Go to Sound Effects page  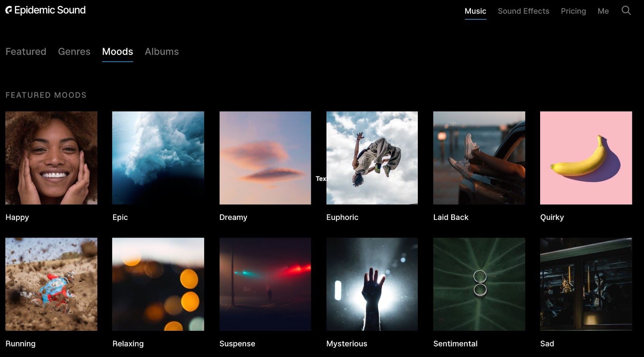click(x=523, y=11)
